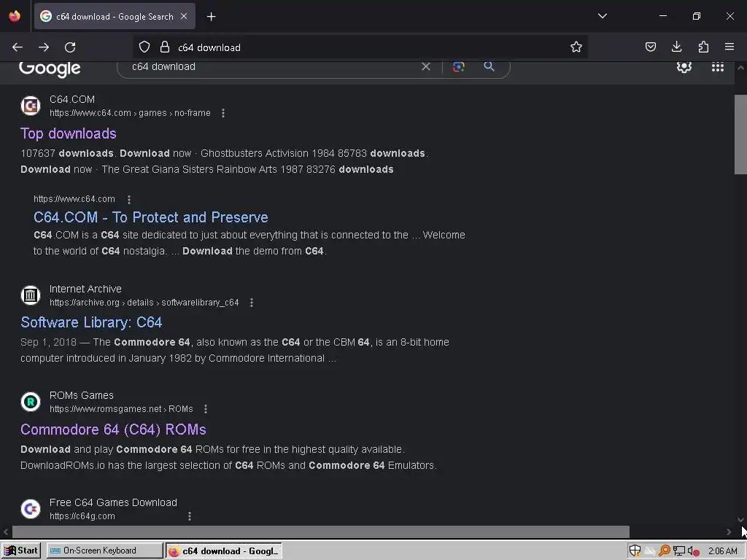The width and height of the screenshot is (747, 560).
Task: Open a new tab with the plus button
Action: (x=211, y=17)
